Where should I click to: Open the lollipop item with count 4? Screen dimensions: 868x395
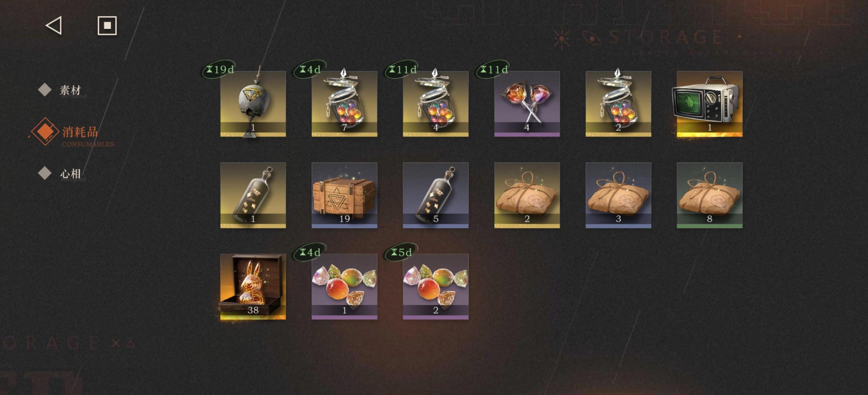coord(527,104)
